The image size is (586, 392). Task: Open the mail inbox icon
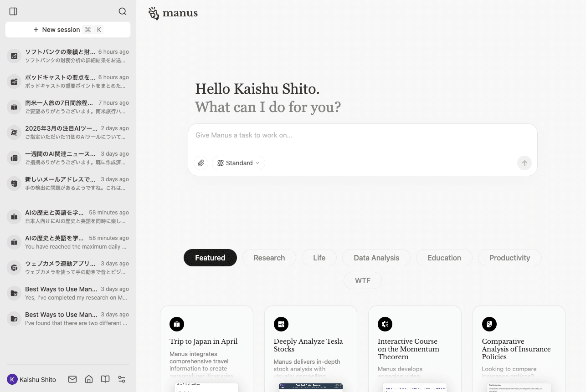coord(72,379)
